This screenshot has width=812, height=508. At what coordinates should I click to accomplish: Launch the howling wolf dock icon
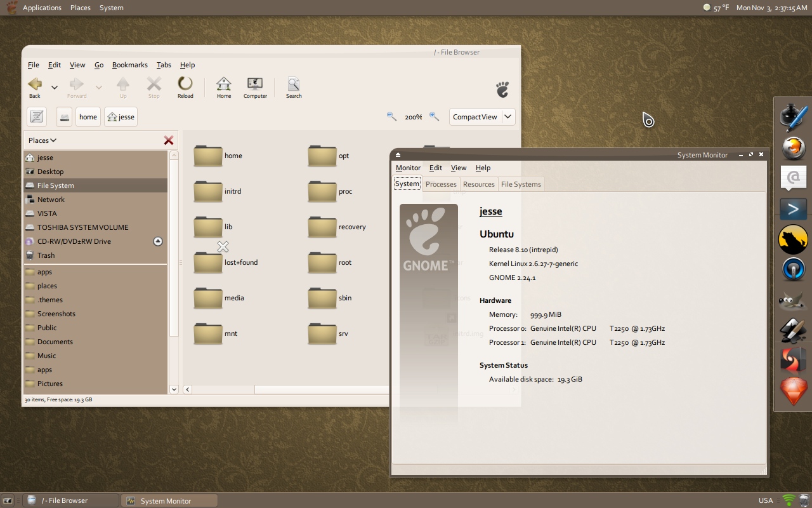point(793,239)
